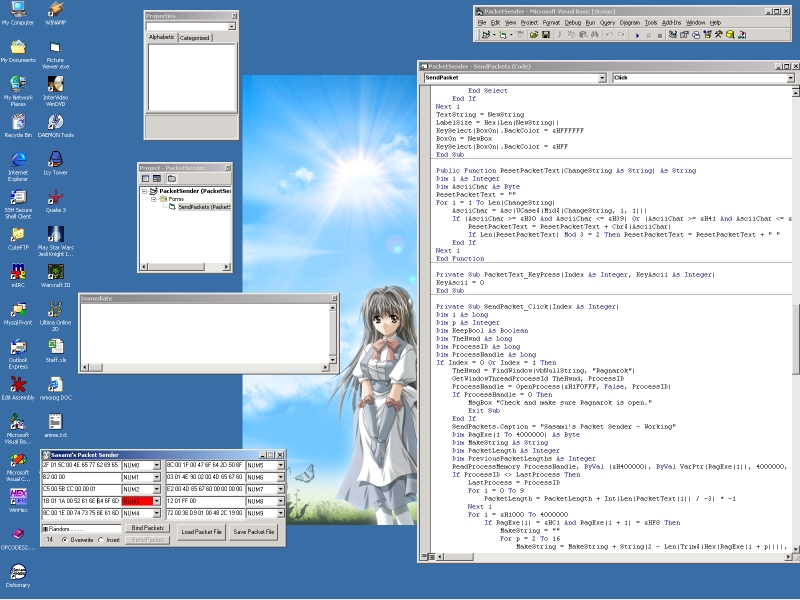Select the Icy Tower desktop icon
The image size is (800, 600).
[x=56, y=163]
